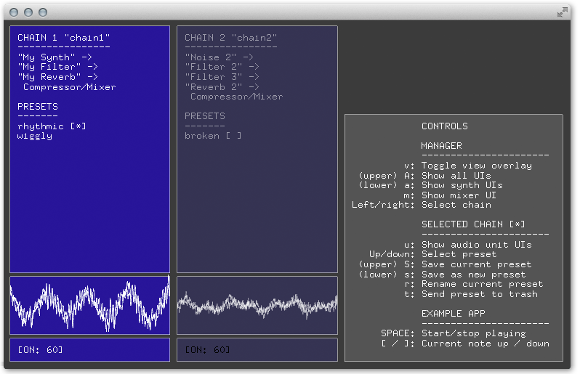The height and width of the screenshot is (382, 588).
Task: Click the CONTROLS panel title
Action: click(445, 126)
